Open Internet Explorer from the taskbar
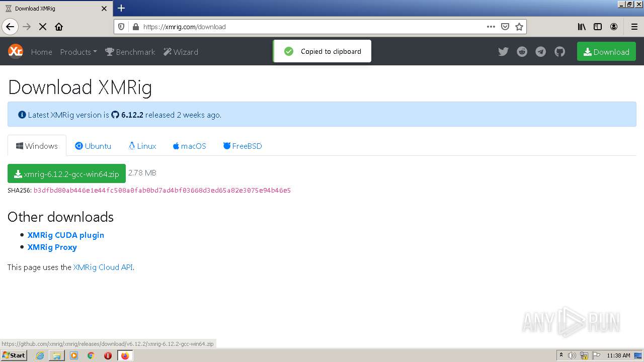The width and height of the screenshot is (644, 362). [x=40, y=355]
